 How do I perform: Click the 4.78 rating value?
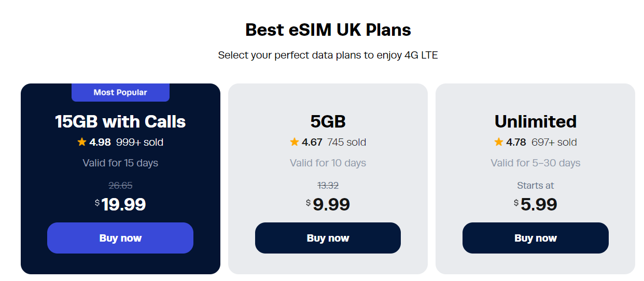[516, 142]
